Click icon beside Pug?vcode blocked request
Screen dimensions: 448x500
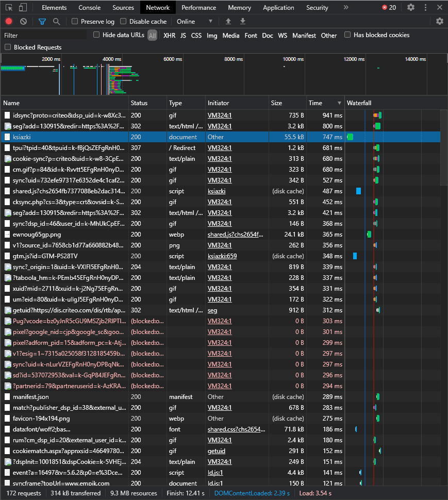(x=8, y=321)
